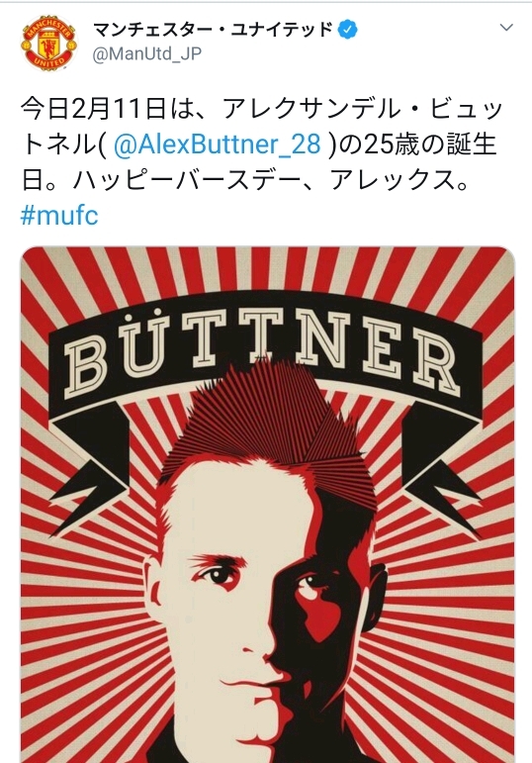Click the blue verified badge
The width and height of the screenshot is (532, 763).
[347, 30]
